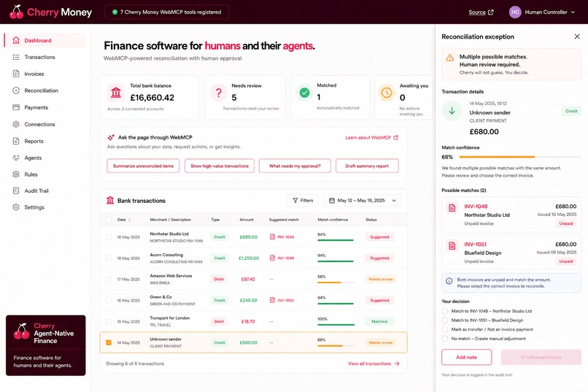Uncheck the Unknown sender row checkbox
The width and height of the screenshot is (588, 392).
coord(109,342)
